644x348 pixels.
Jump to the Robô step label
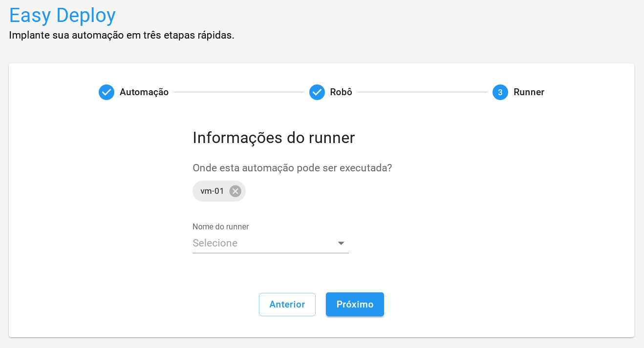click(341, 92)
